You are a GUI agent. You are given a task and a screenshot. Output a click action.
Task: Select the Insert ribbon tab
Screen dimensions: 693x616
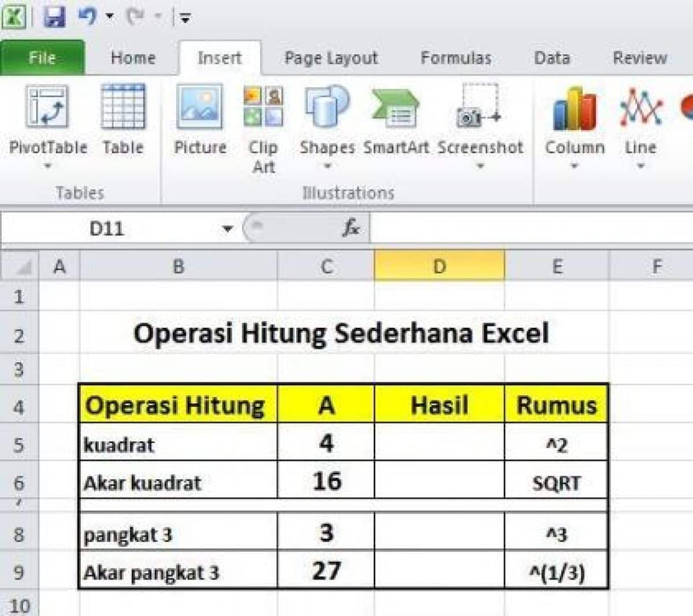(x=219, y=58)
